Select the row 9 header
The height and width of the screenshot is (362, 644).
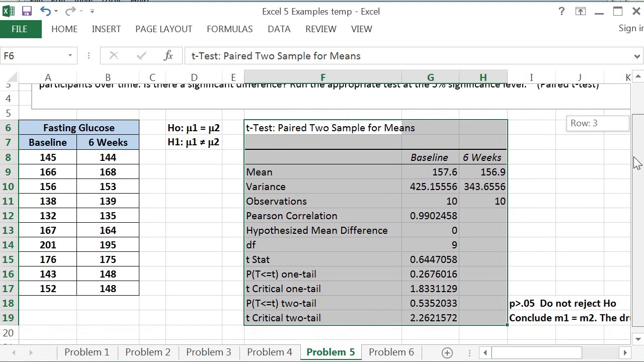(9, 172)
